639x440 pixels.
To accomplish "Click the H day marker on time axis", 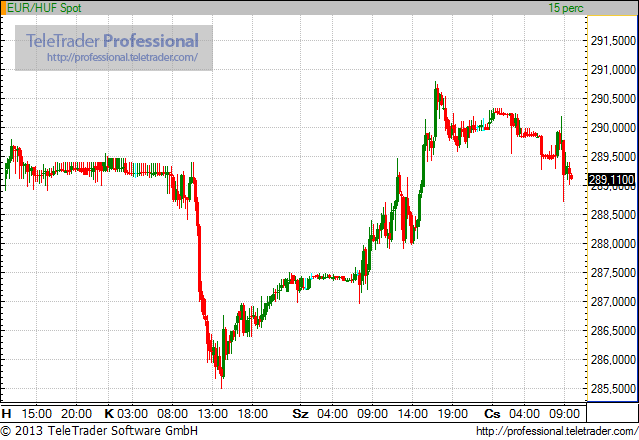I will [6, 414].
